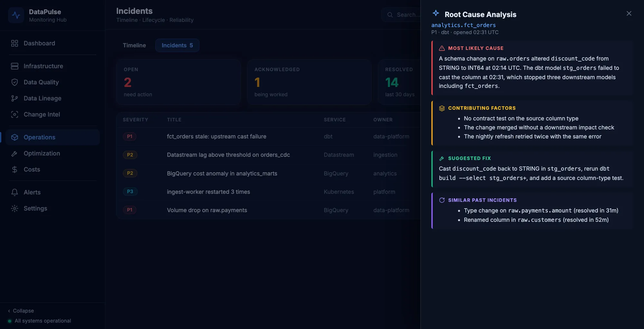
Task: Click All systems operational status
Action: (x=39, y=321)
